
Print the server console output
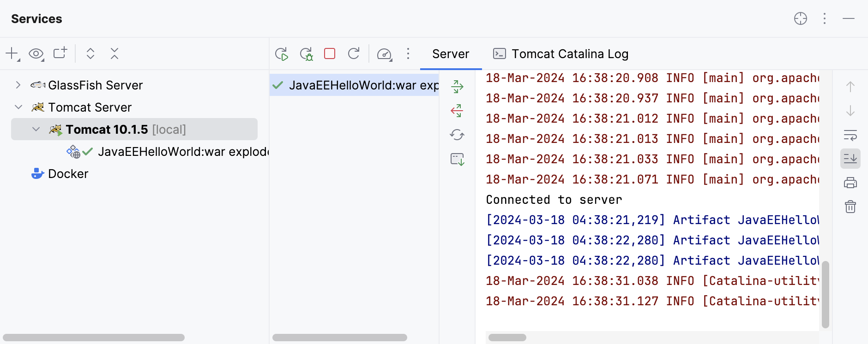point(850,183)
